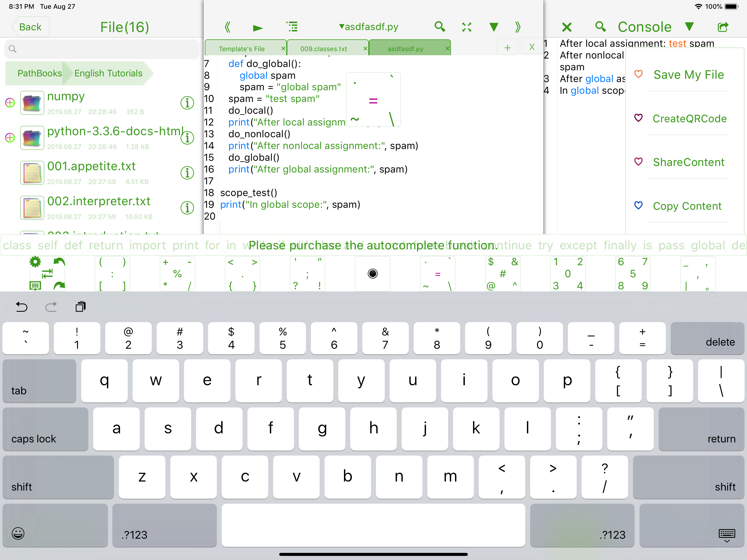747x560 pixels.
Task: Open the console share icon
Action: click(723, 27)
